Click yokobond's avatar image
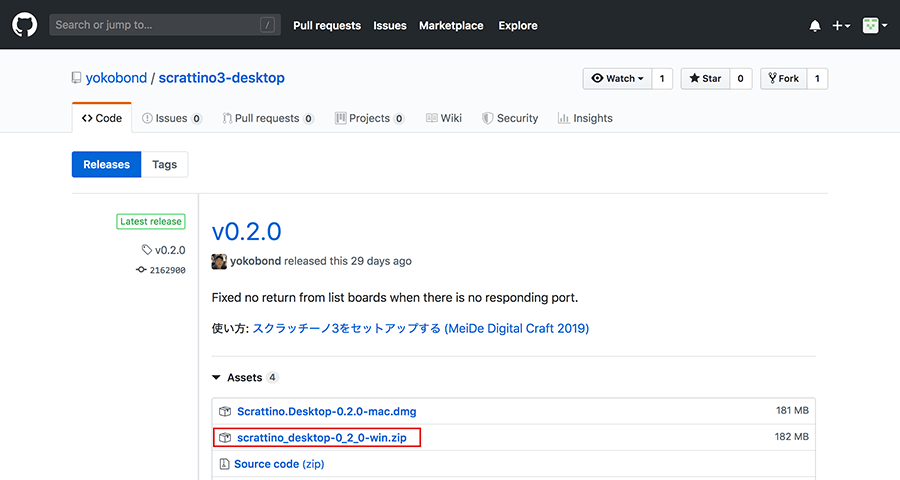The image size is (900, 480). (219, 261)
